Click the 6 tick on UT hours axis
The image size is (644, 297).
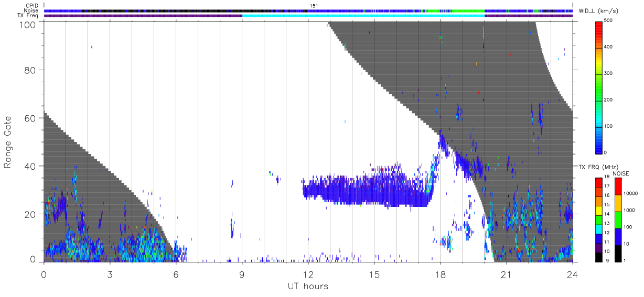click(176, 274)
